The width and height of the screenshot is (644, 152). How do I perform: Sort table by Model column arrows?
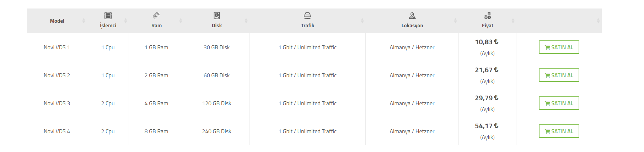tap(84, 21)
